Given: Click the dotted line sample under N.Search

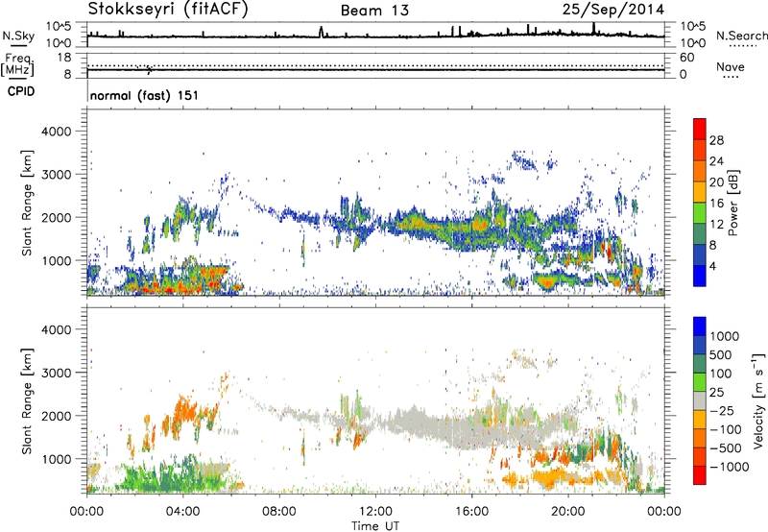Looking at the screenshot, I should tap(743, 46).
